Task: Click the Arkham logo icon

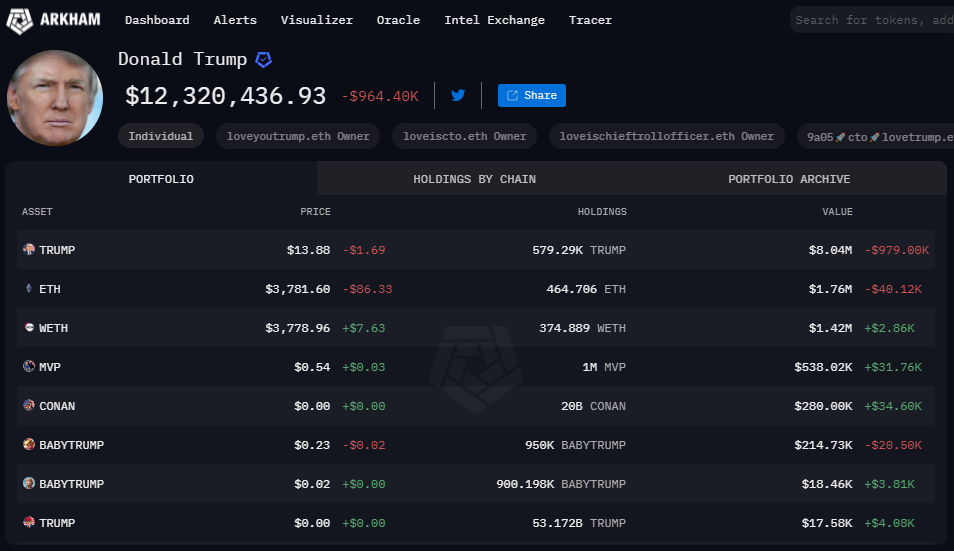Action: pos(22,20)
